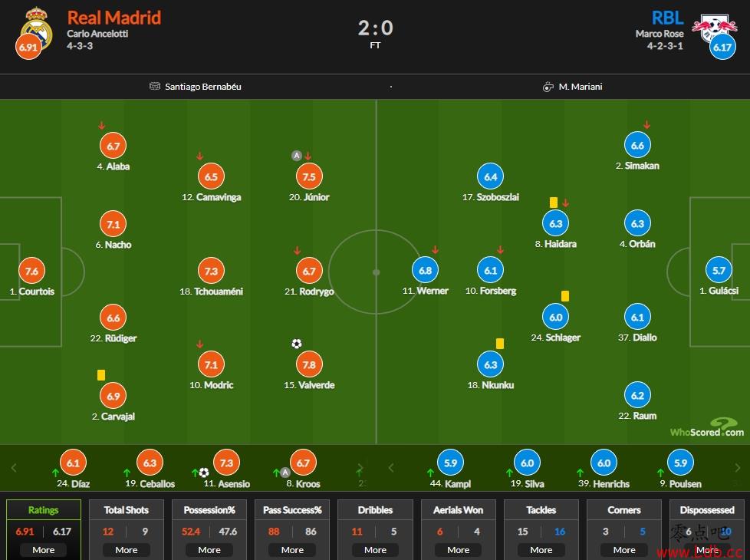Open Werner's 6.8 rating circle
The width and height of the screenshot is (750, 560).
tap(425, 270)
